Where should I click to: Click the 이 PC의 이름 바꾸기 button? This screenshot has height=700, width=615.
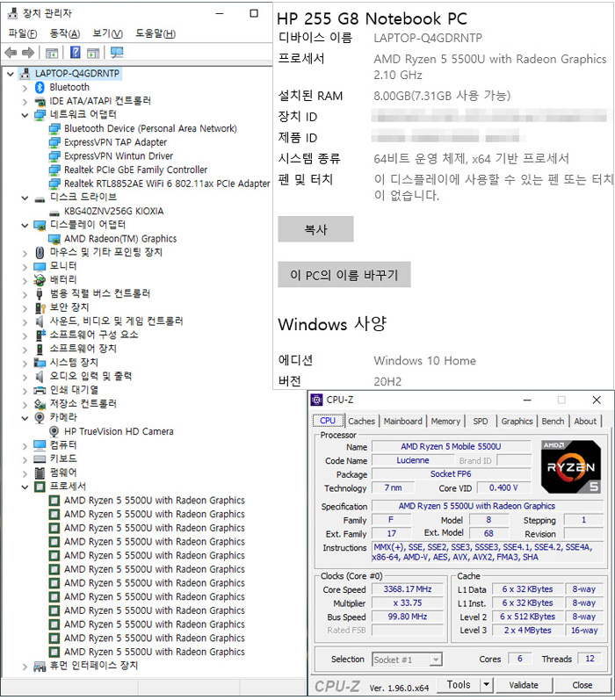(x=344, y=275)
